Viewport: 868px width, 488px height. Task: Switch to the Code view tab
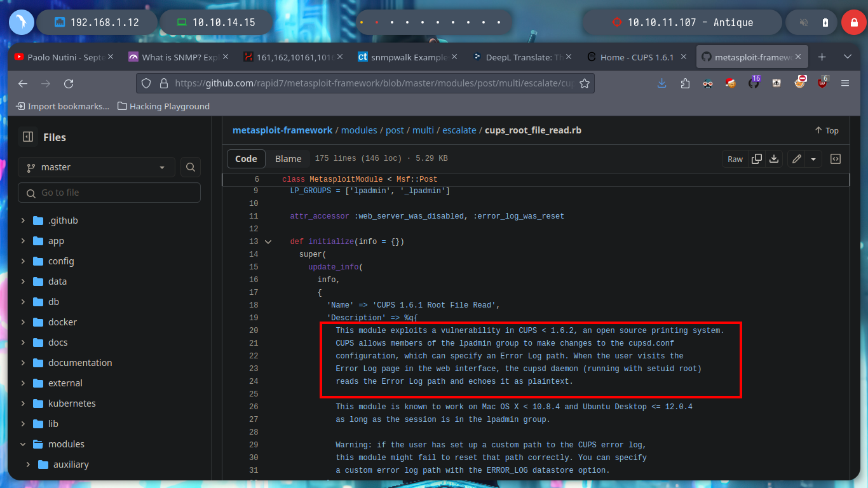tap(246, 159)
